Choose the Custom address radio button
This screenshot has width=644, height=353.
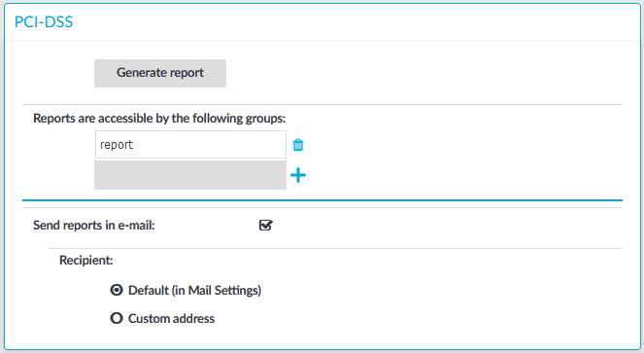tap(117, 318)
